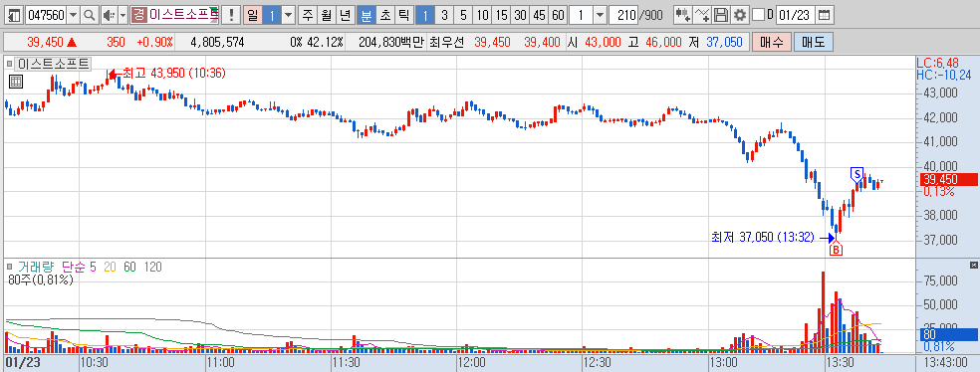Select the 60 minute interval
Viewport: 980px width, 372px height.
tap(558, 14)
